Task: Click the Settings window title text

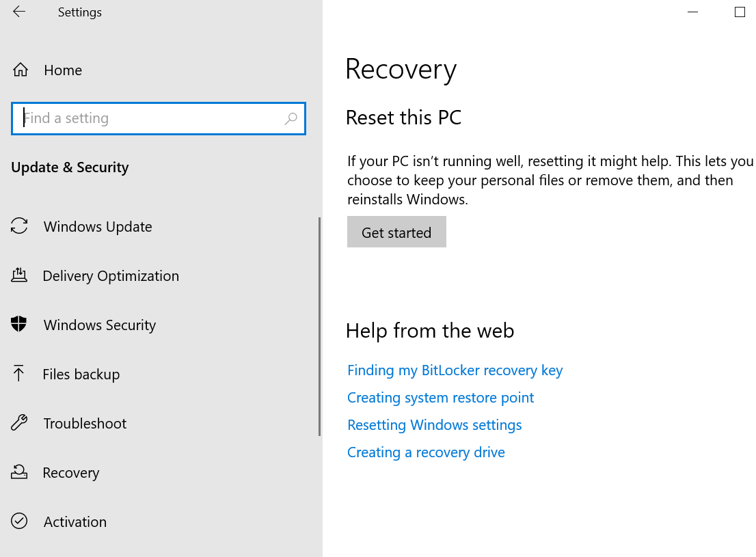Action: coord(79,12)
